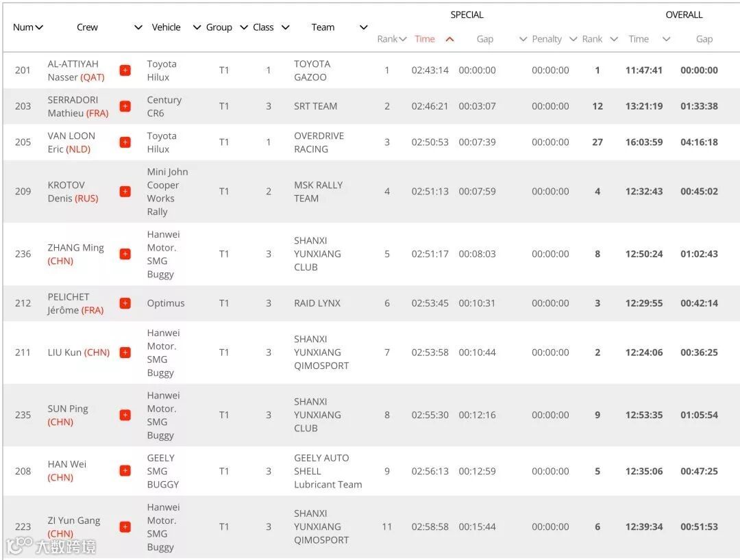Image resolution: width=740 pixels, height=560 pixels.
Task: Expand details for AL-ATTIYAH Nasser row
Action: (x=125, y=71)
